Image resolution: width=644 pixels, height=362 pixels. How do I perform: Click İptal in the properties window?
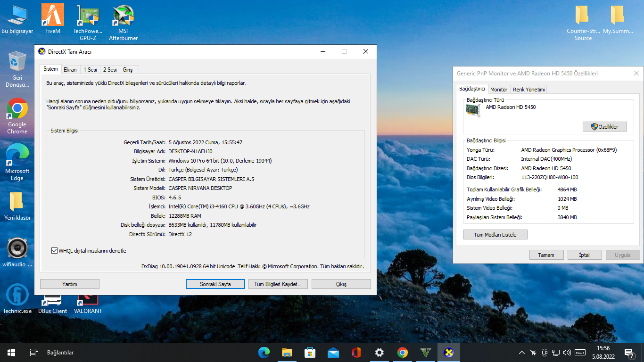click(585, 255)
